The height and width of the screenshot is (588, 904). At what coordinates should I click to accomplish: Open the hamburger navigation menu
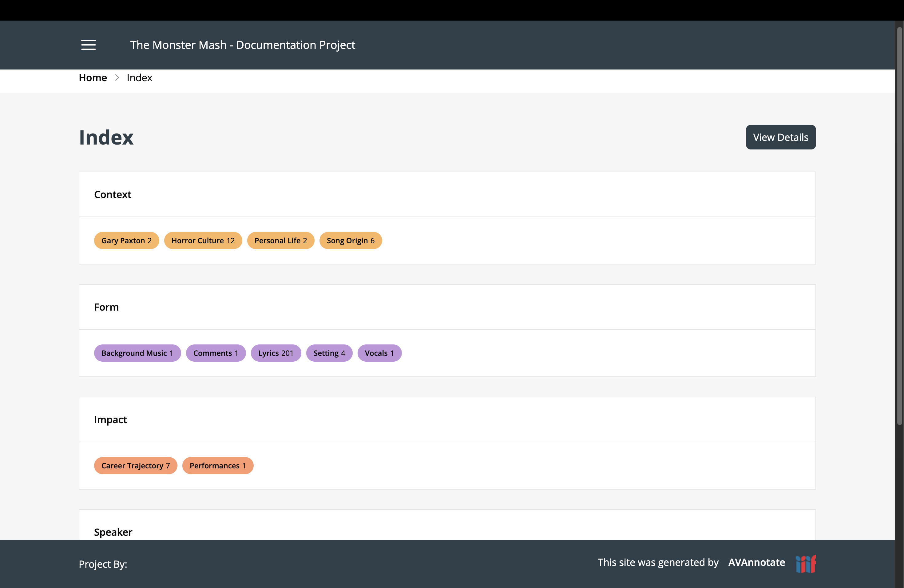88,45
